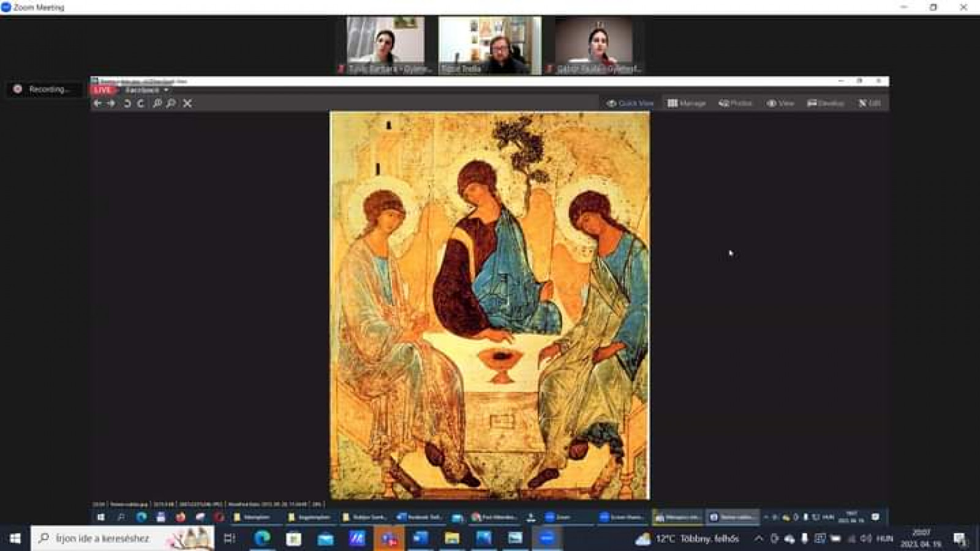Open Develop mode
Image resolution: width=980 pixels, height=551 pixels.
click(826, 103)
